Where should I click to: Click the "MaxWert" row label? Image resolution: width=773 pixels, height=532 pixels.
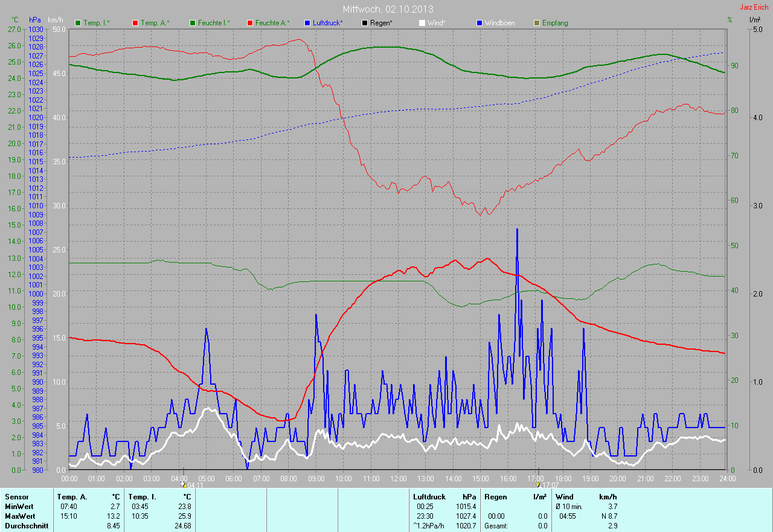[x=20, y=516]
